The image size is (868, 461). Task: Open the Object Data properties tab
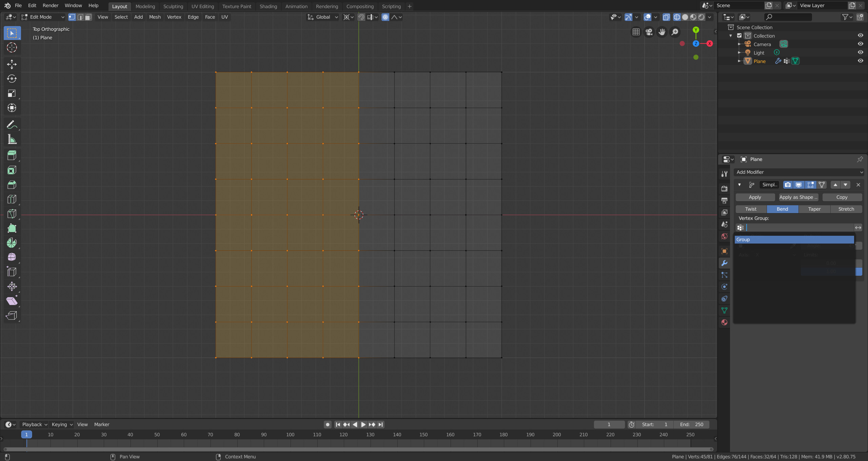coord(724,311)
